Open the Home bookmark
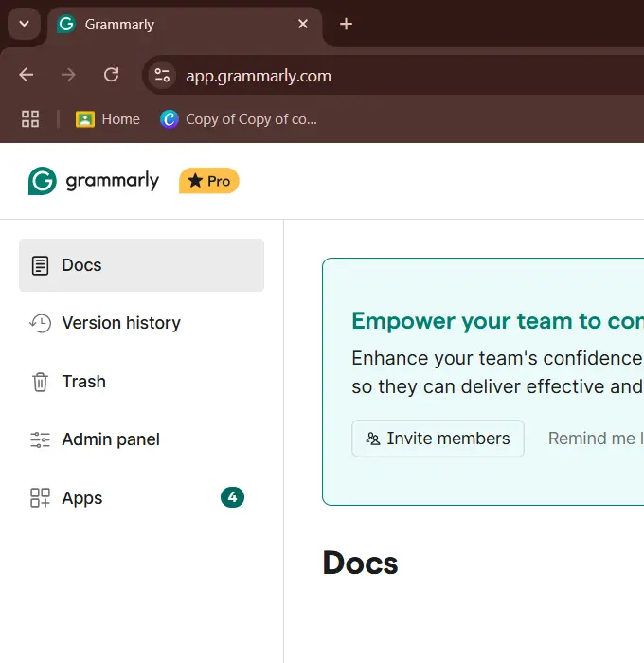Image resolution: width=644 pixels, height=663 pixels. [108, 119]
